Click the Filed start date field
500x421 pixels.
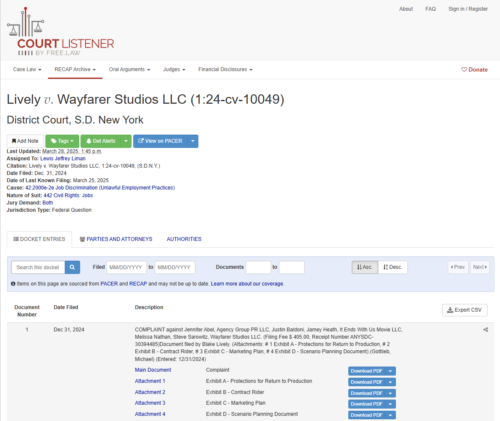126,267
